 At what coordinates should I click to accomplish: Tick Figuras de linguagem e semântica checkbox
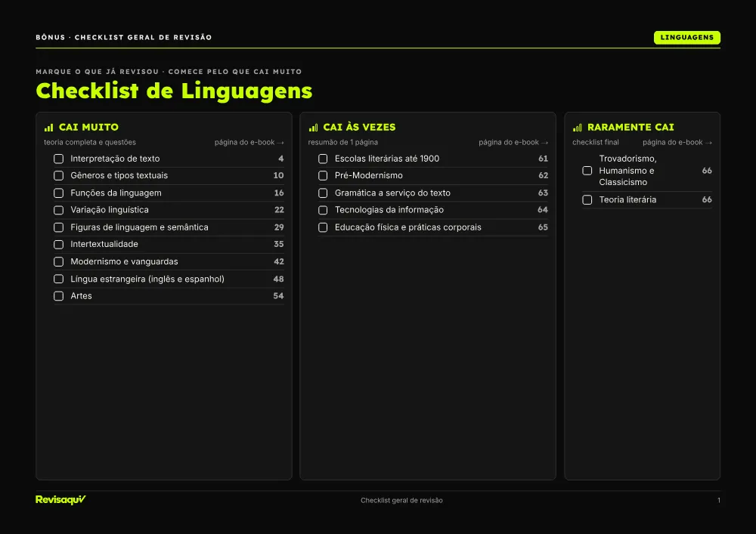[58, 227]
